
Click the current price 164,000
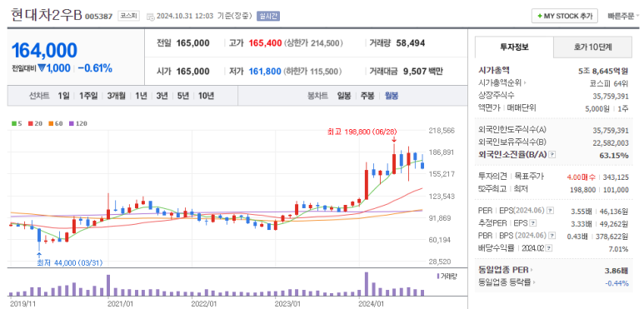(x=44, y=51)
